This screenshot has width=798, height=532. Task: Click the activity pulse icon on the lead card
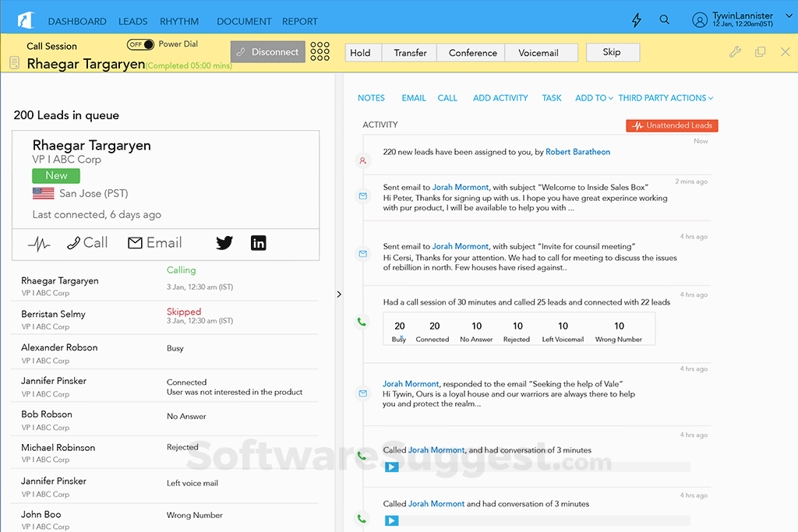(x=38, y=242)
